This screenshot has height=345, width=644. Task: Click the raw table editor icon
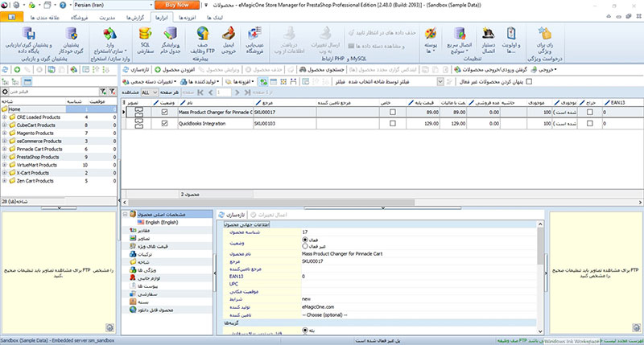(x=172, y=38)
